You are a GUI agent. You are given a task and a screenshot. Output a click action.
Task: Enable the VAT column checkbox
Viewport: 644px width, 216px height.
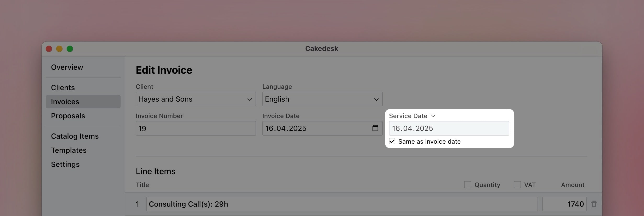[x=517, y=184]
